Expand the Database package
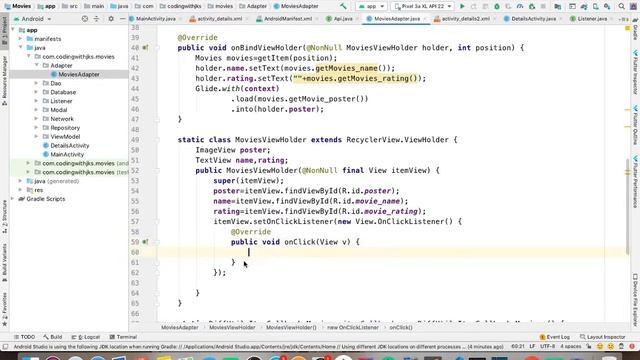The image size is (640, 360). [x=37, y=92]
